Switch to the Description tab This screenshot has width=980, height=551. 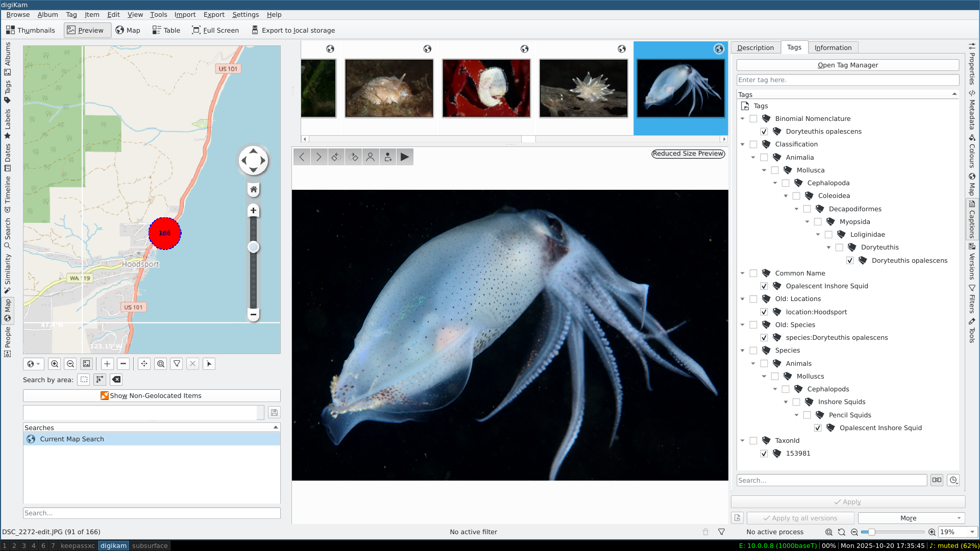point(755,47)
